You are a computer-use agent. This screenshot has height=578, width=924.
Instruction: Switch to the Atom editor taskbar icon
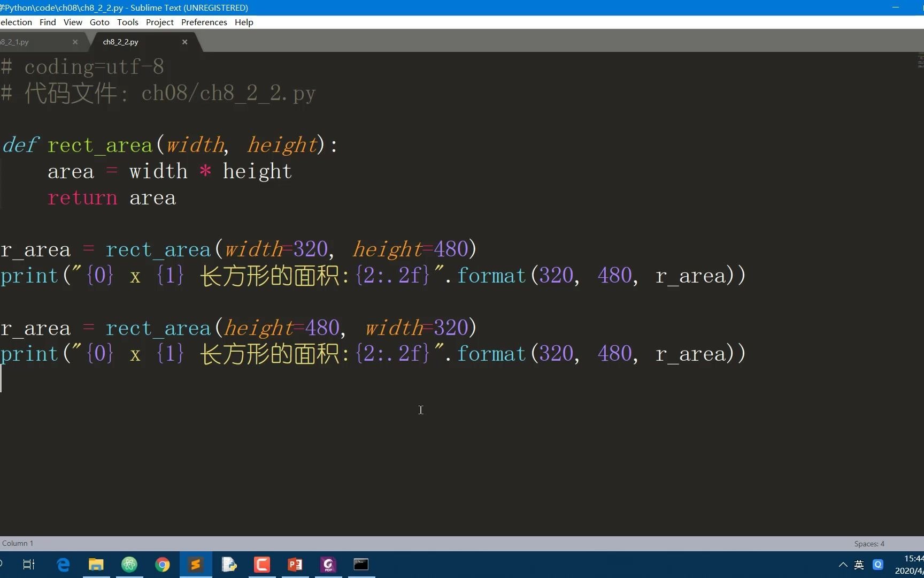(x=129, y=565)
